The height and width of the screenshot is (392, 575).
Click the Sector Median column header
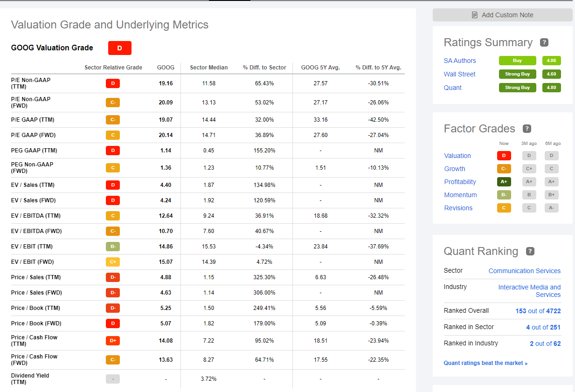209,68
